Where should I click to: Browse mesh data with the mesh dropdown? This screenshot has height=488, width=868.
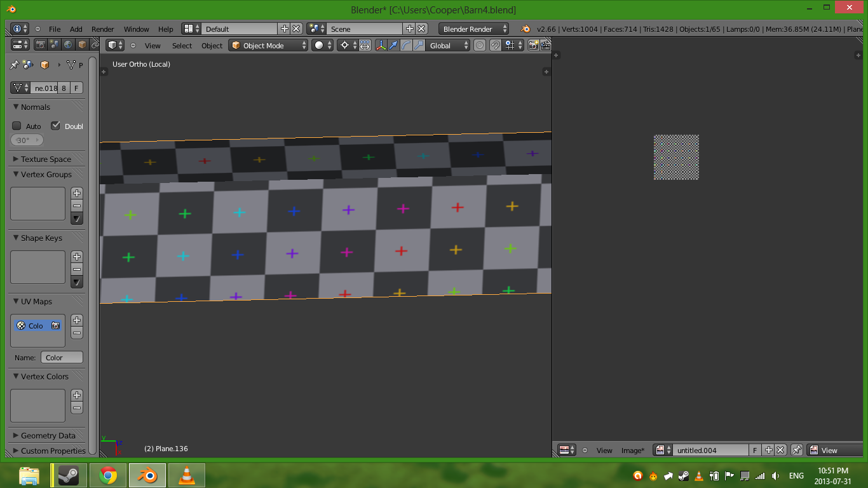pos(20,88)
